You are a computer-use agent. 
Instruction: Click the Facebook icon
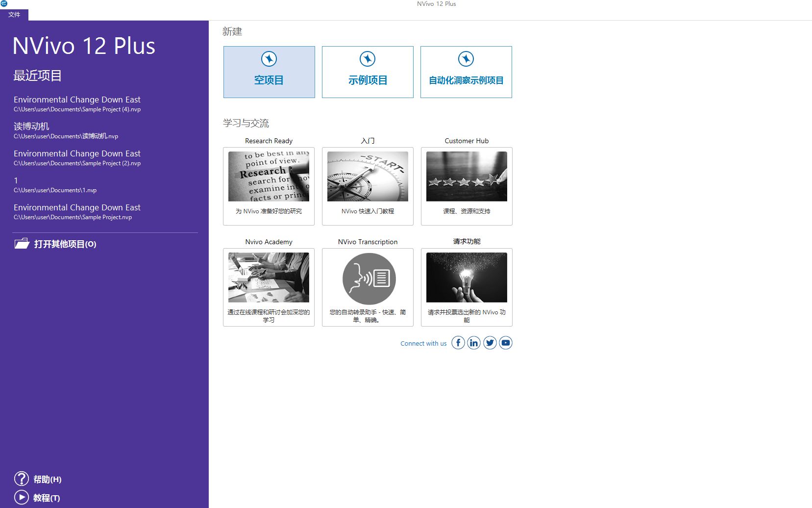pos(458,343)
